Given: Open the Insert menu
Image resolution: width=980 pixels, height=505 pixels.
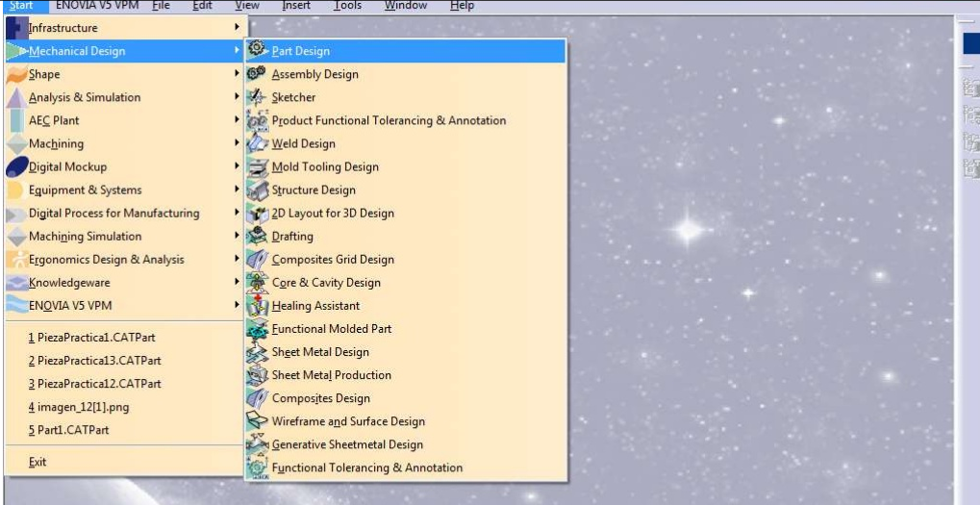Looking at the screenshot, I should 295,5.
